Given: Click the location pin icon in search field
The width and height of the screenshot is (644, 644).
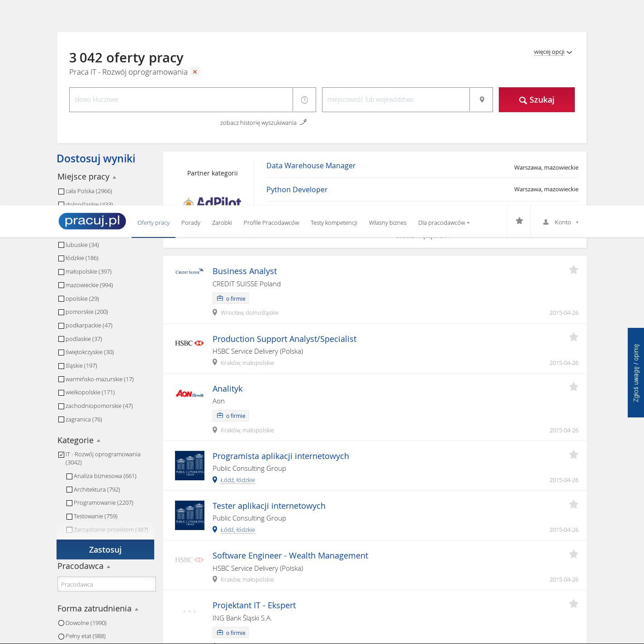Looking at the screenshot, I should click(x=482, y=99).
